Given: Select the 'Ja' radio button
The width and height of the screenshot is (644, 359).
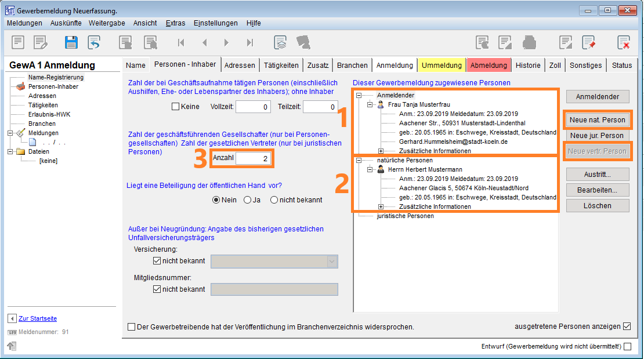Looking at the screenshot, I should click(248, 200).
